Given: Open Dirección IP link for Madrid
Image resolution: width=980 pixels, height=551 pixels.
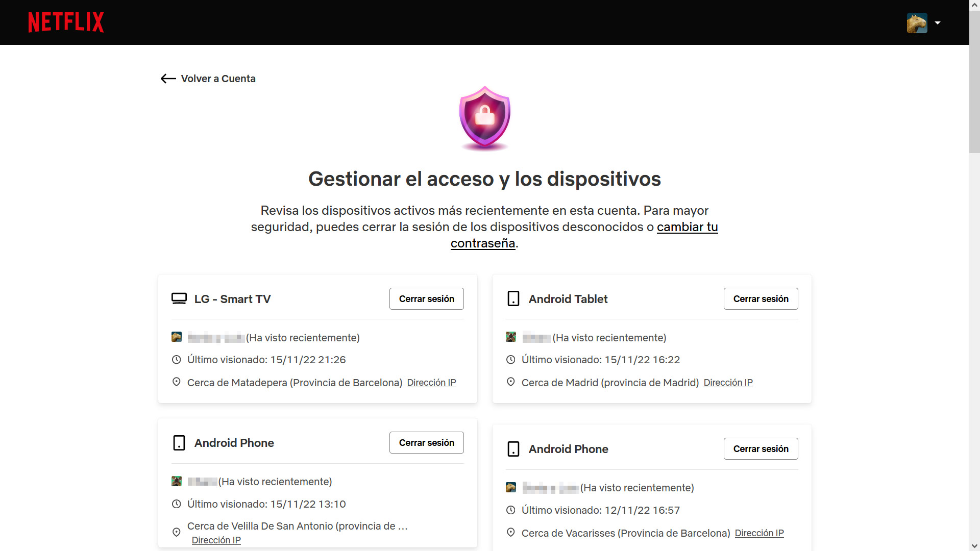Looking at the screenshot, I should coord(728,383).
